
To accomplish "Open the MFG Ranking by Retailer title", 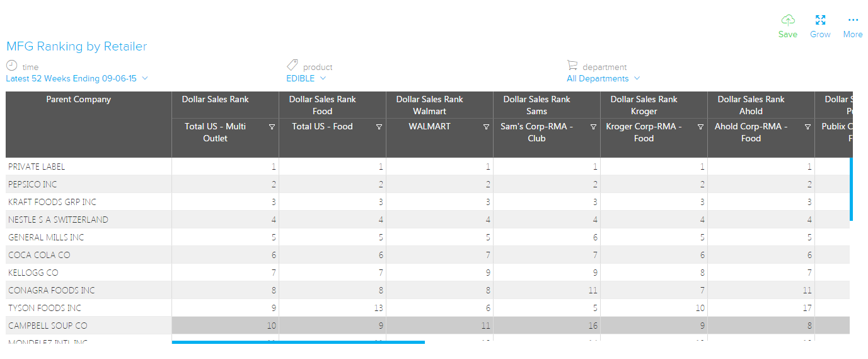I will (x=77, y=47).
